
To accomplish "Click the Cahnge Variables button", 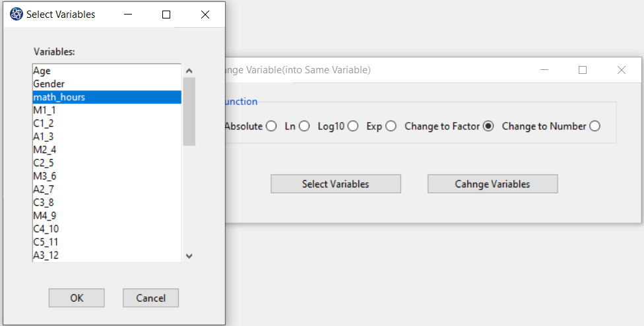I will pyautogui.click(x=492, y=184).
